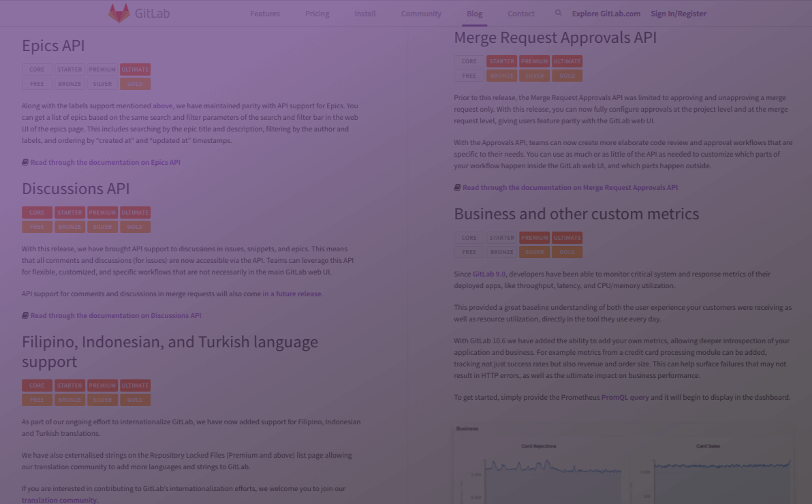Click the 'Epics API' heading

(53, 46)
